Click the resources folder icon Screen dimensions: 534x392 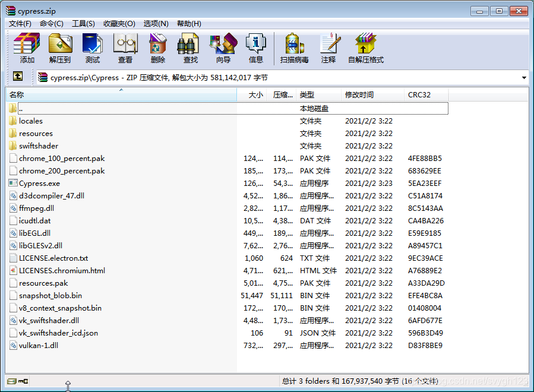click(13, 133)
